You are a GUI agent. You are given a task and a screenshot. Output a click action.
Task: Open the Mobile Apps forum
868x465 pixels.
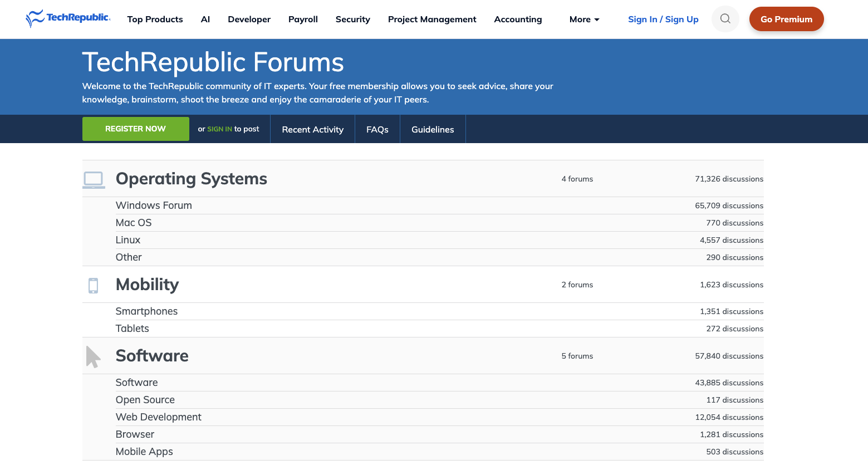[144, 452]
